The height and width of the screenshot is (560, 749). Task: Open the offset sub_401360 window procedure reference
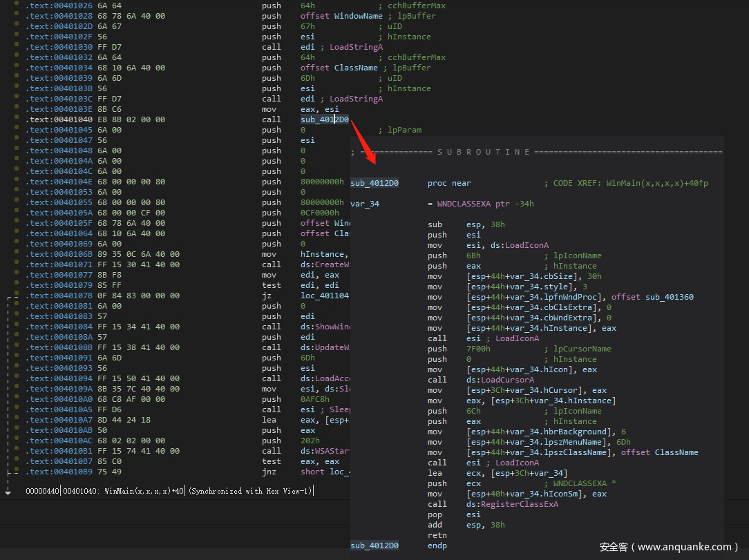(652, 297)
